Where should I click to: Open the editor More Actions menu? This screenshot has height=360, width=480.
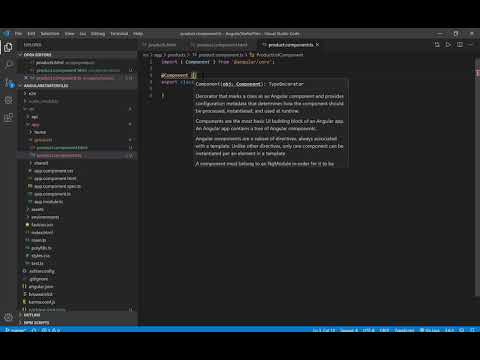click(470, 45)
